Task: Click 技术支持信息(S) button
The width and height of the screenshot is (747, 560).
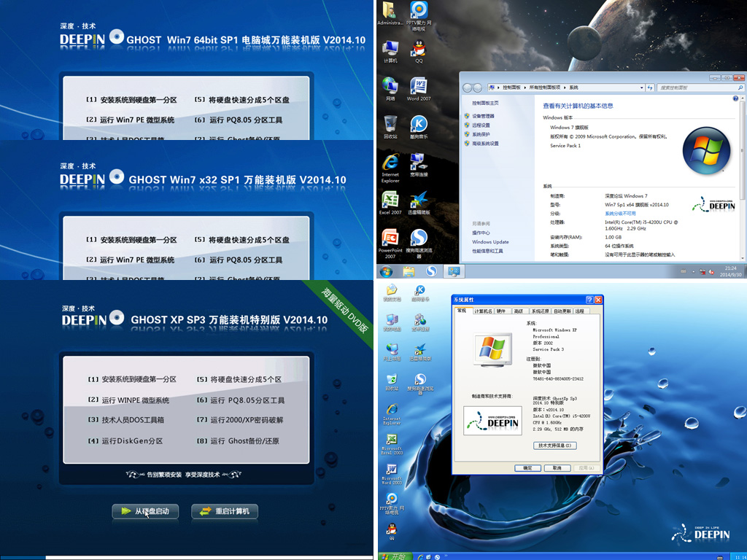Action: 554,446
